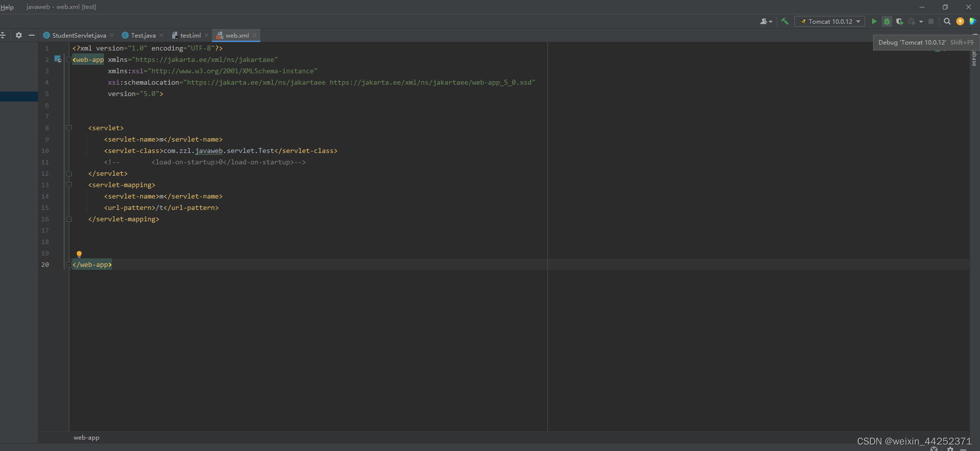This screenshot has height=451, width=980.
Task: Open the user account icon menu
Action: coord(766,21)
